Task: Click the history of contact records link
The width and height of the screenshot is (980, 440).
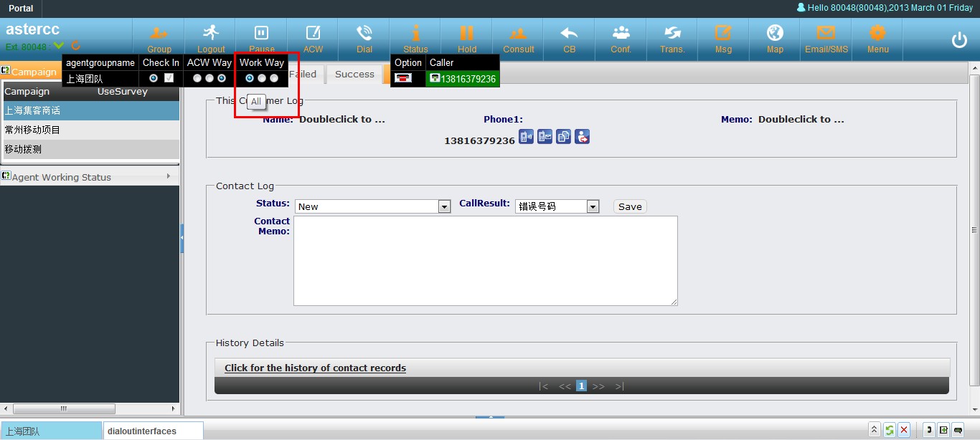Action: point(315,368)
